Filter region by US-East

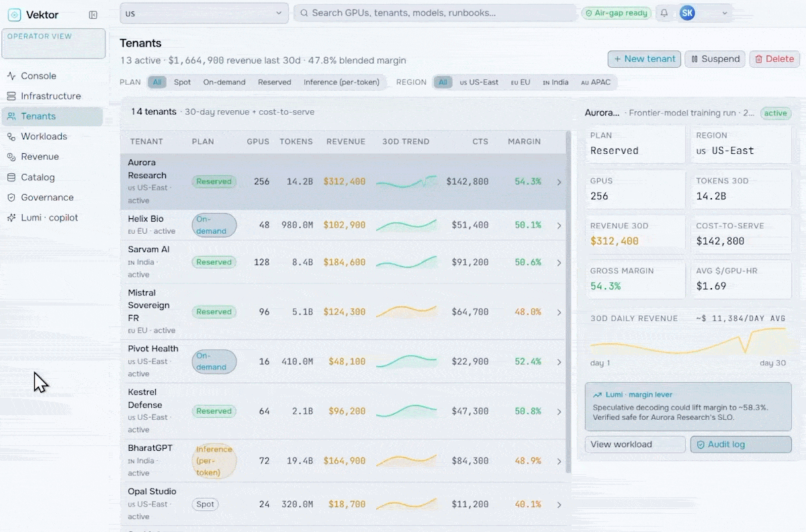[x=479, y=82]
